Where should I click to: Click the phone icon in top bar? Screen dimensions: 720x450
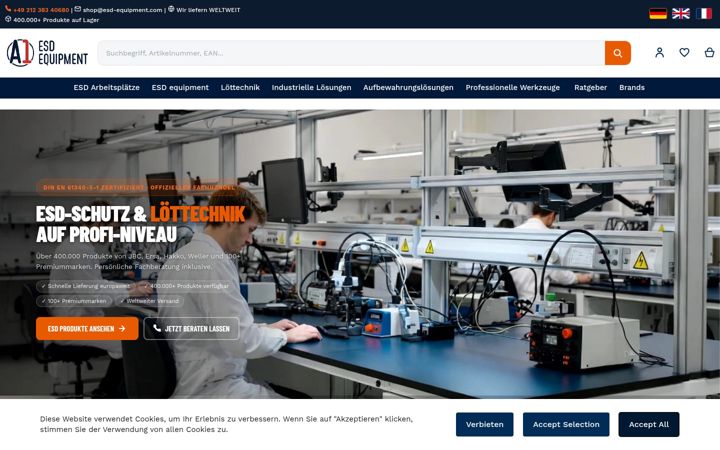click(x=8, y=9)
